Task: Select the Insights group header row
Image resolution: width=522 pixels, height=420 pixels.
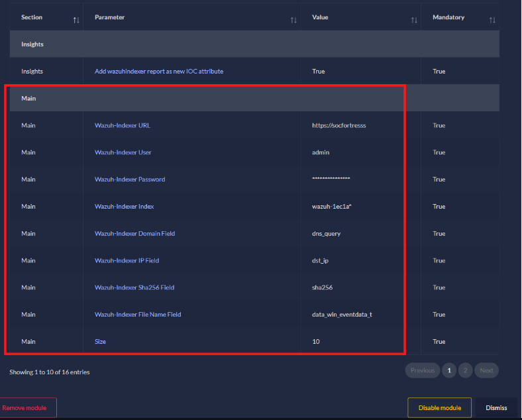Action: pyautogui.click(x=254, y=44)
